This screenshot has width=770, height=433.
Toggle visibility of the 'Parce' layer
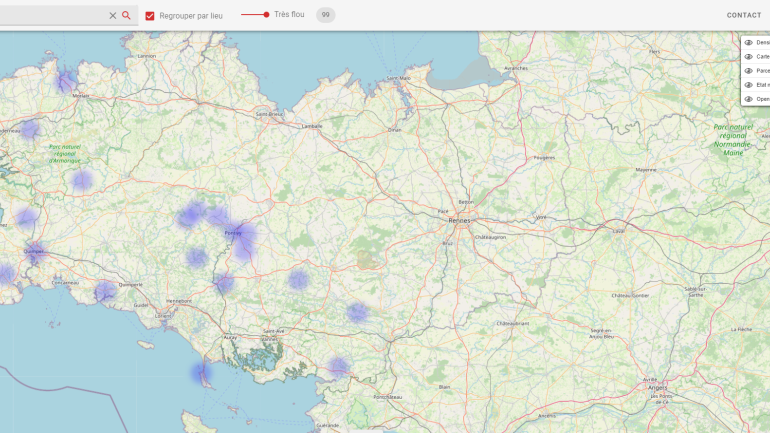click(748, 71)
